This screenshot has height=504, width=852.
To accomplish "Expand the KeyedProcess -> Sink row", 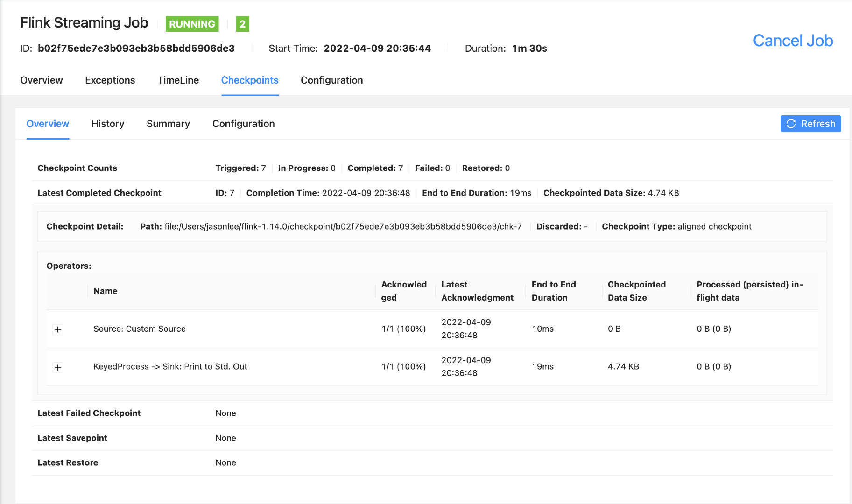I will tap(58, 367).
